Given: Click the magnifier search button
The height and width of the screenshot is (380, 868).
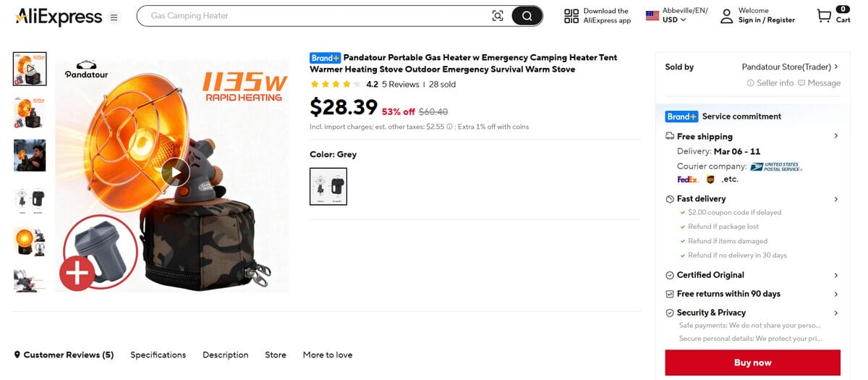Looking at the screenshot, I should click(x=527, y=16).
